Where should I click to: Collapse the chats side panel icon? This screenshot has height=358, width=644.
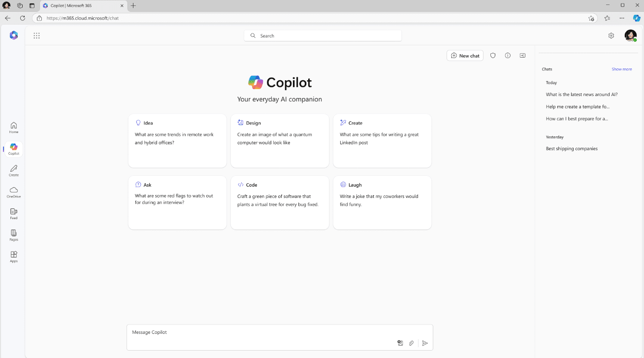pyautogui.click(x=522, y=56)
